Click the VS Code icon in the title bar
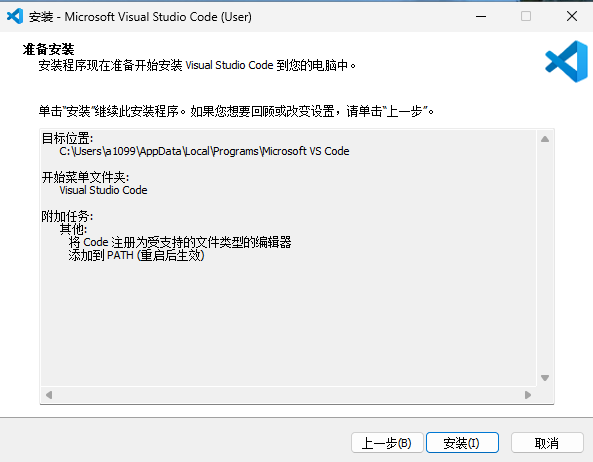Image resolution: width=593 pixels, height=462 pixels. pyautogui.click(x=15, y=16)
